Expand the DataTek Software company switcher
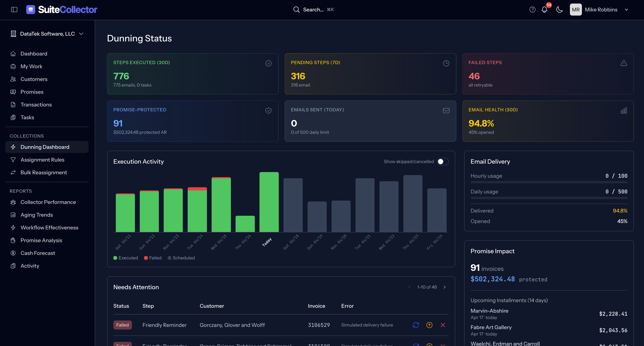 click(48, 34)
